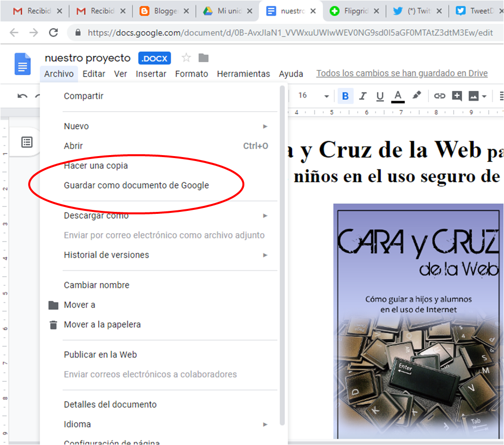Open the text color picker

398,96
